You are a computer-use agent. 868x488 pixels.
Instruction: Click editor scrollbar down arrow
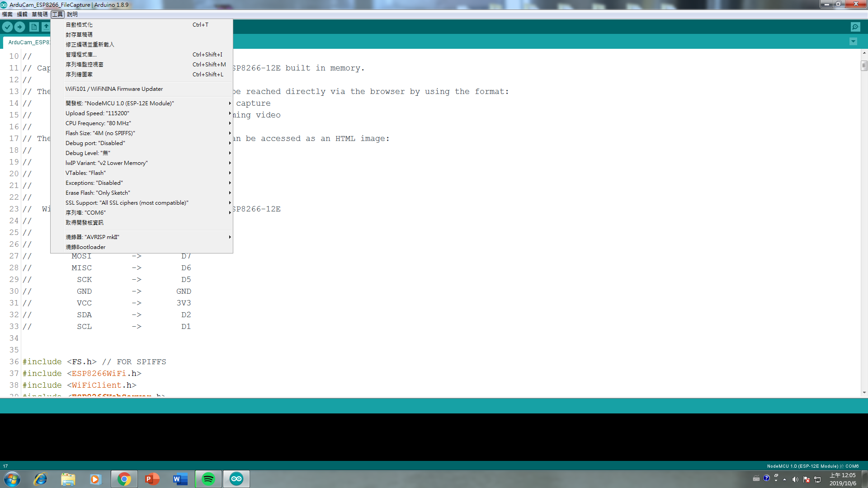pos(864,393)
